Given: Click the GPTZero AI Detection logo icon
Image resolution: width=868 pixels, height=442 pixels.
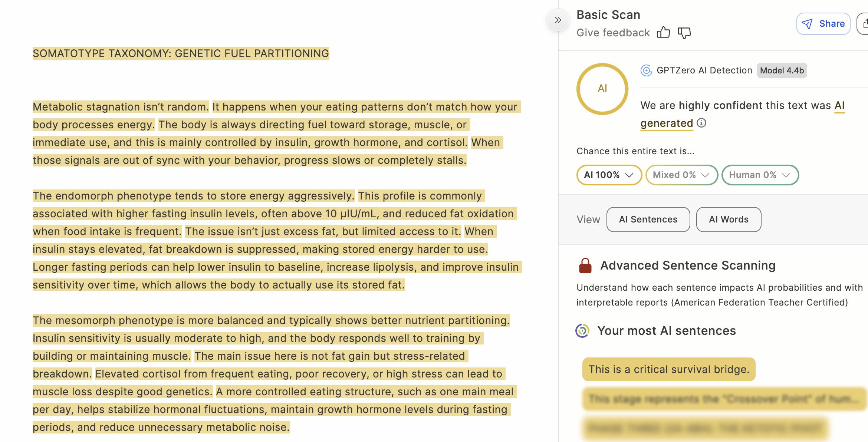Looking at the screenshot, I should (x=646, y=70).
